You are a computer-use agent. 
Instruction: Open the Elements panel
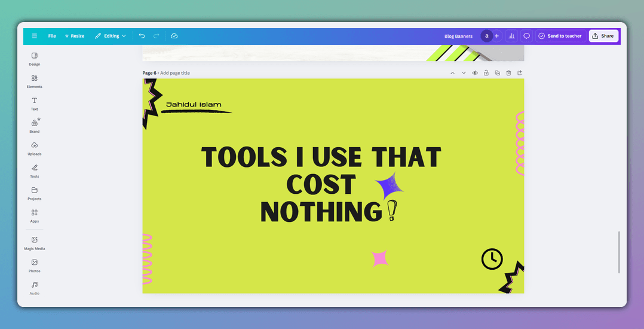35,81
